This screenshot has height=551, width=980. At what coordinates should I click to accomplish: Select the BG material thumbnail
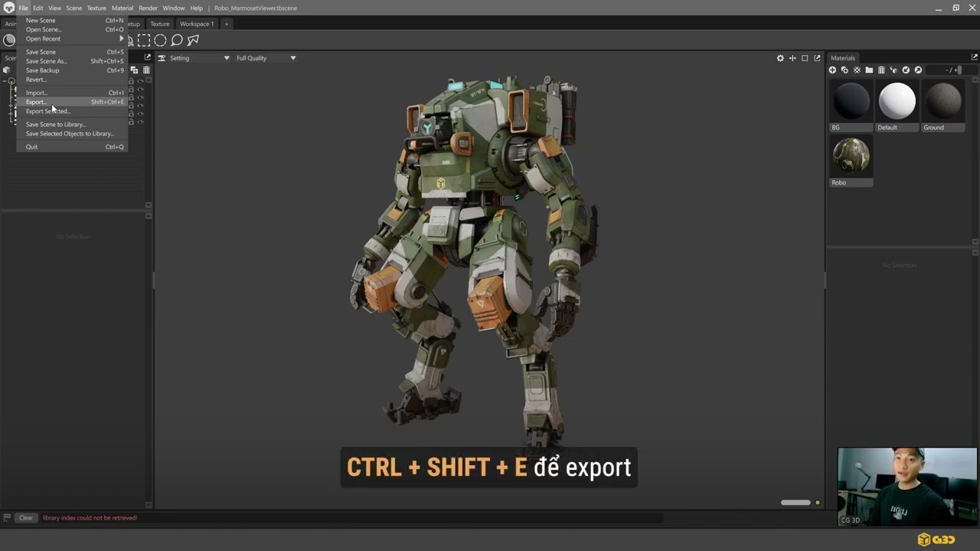pyautogui.click(x=851, y=106)
